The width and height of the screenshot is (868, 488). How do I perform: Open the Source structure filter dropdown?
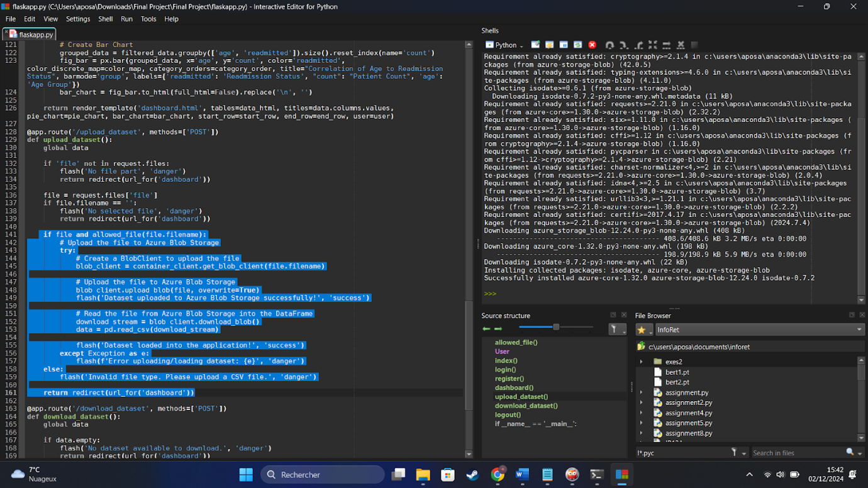pyautogui.click(x=618, y=330)
